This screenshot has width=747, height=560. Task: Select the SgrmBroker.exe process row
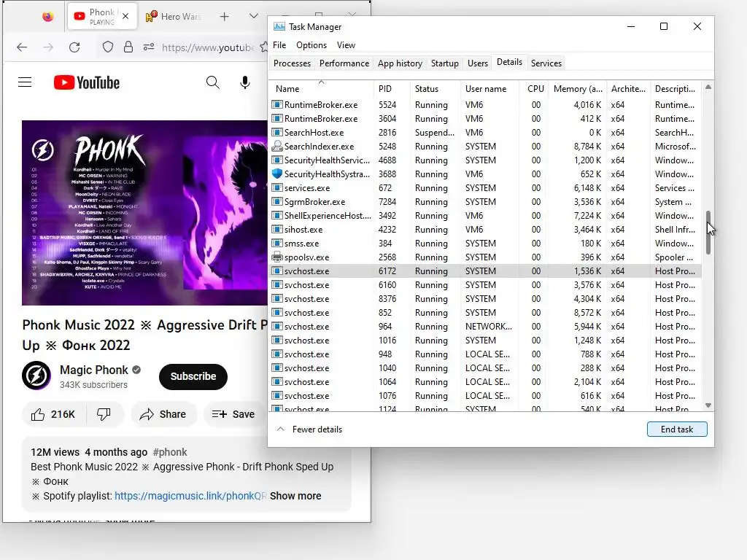[x=485, y=201]
